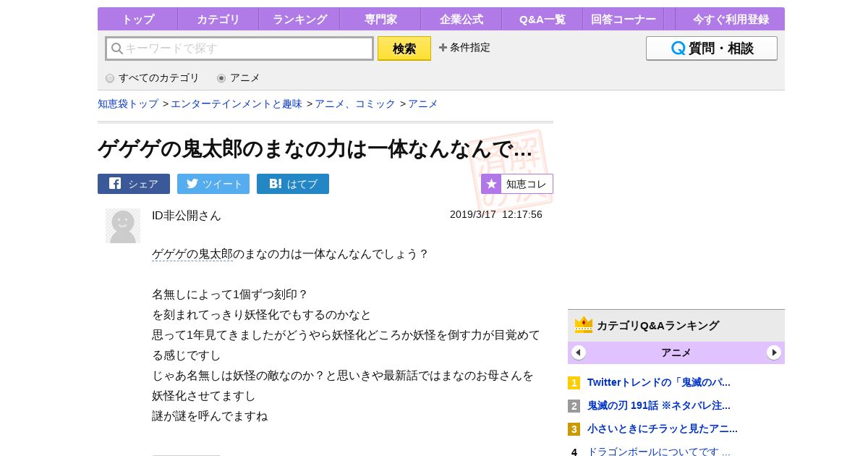The height and width of the screenshot is (456, 868).
Task: Select the すべてのカテゴリ radio button
Action: click(110, 78)
